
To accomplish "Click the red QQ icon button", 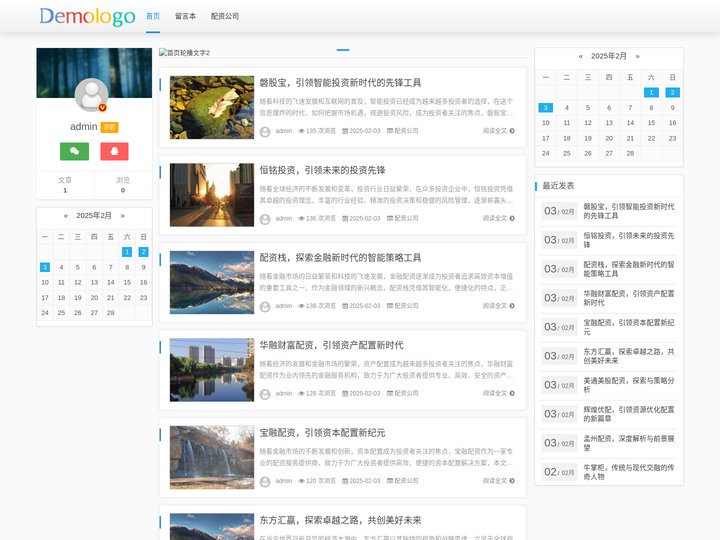I will click(x=114, y=151).
